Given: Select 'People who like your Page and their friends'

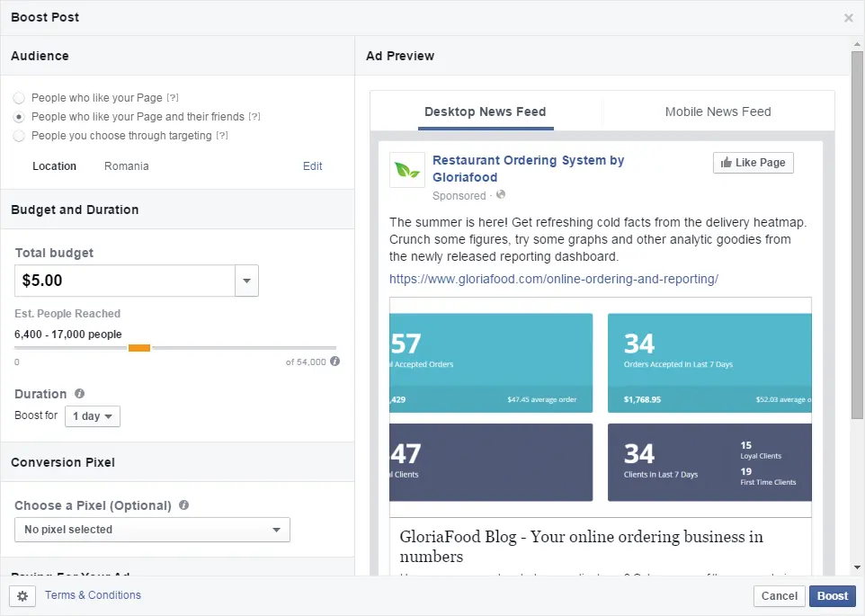Looking at the screenshot, I should [19, 117].
